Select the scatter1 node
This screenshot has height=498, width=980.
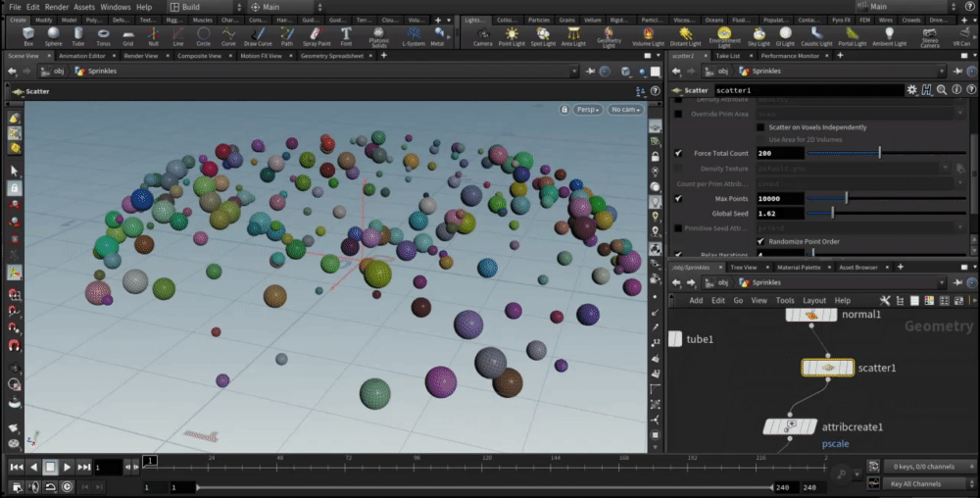click(828, 368)
